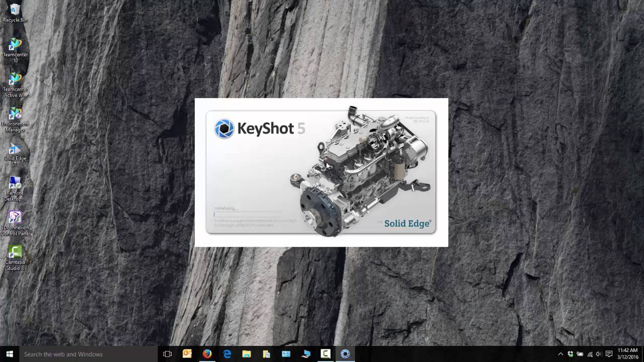Switch to Camtasia in the taskbar

(x=326, y=354)
